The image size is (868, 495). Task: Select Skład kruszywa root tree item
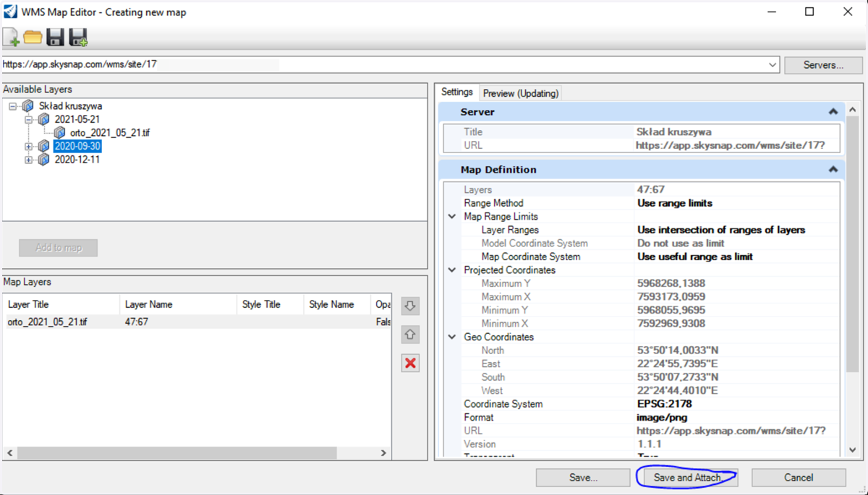coord(70,106)
